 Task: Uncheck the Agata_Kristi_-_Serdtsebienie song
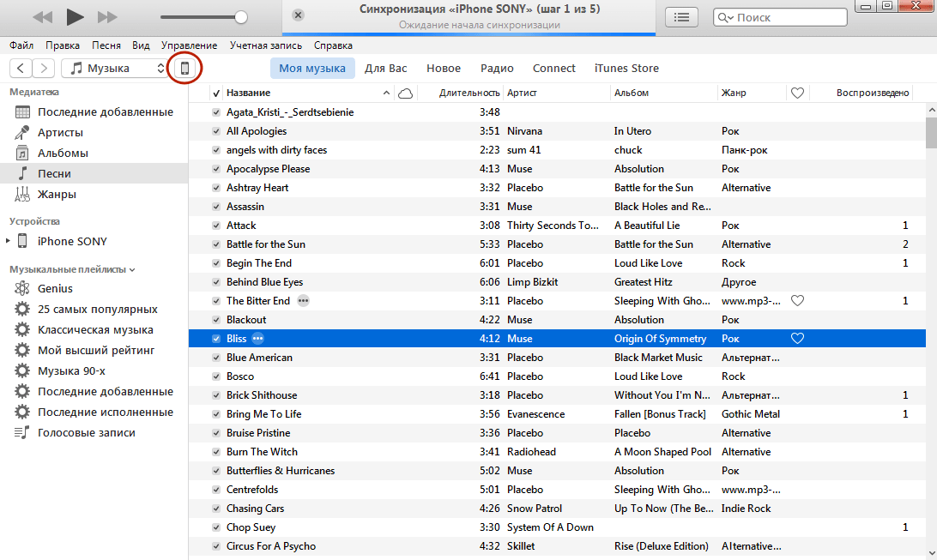pos(216,112)
